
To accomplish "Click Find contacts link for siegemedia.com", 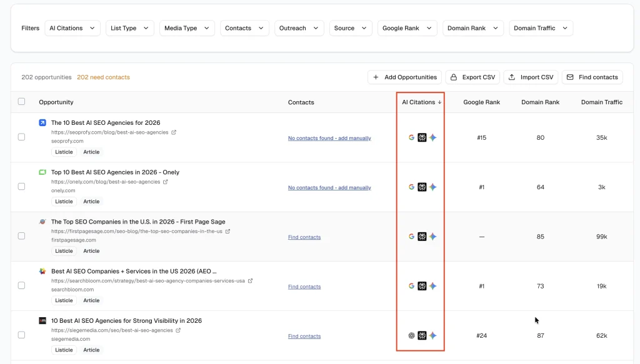I will pyautogui.click(x=304, y=337).
